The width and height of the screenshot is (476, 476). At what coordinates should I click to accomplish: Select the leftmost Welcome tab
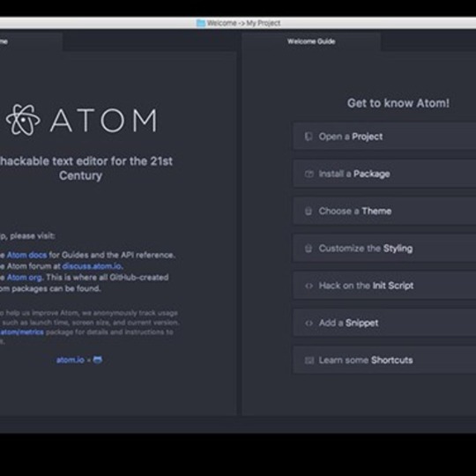[30, 41]
